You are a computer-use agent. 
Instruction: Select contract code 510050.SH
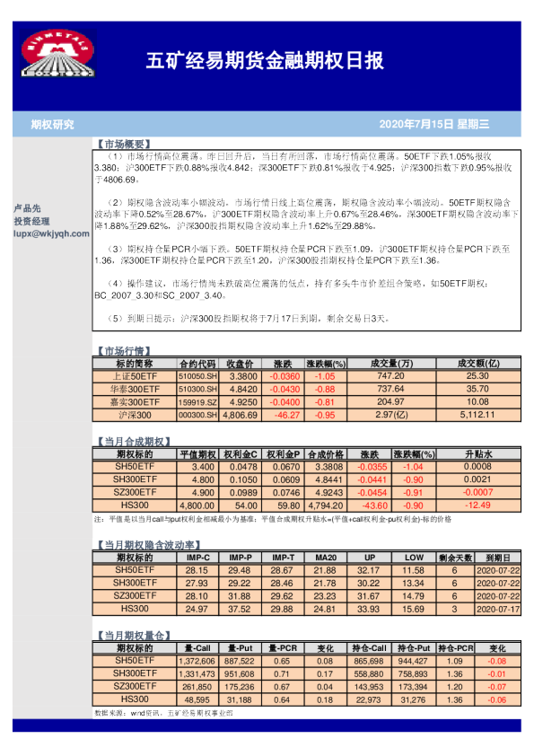click(x=197, y=376)
